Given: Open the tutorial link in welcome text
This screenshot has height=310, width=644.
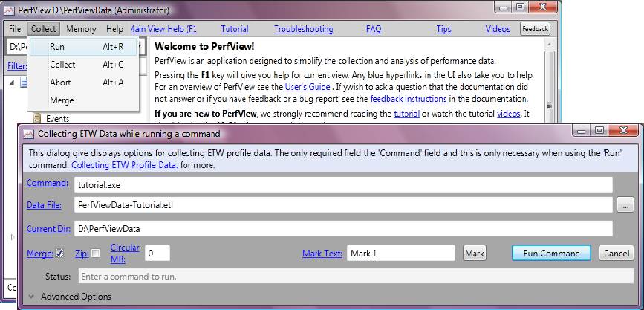Looking at the screenshot, I should (x=406, y=114).
